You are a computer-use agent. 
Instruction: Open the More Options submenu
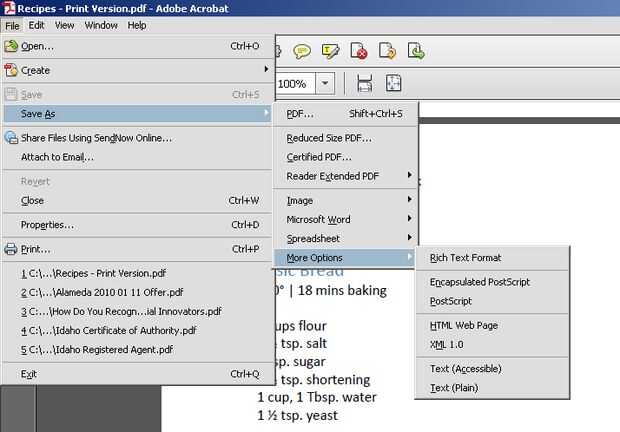(x=345, y=258)
